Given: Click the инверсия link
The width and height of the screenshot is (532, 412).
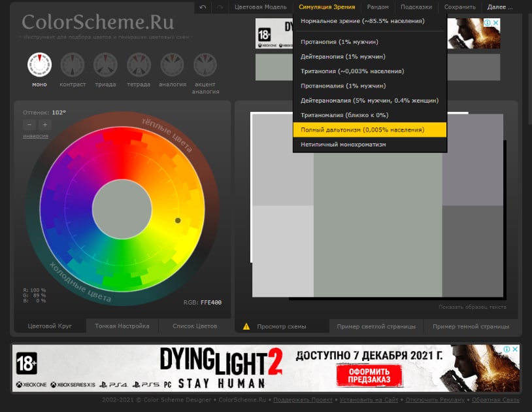Looking at the screenshot, I should coord(35,136).
